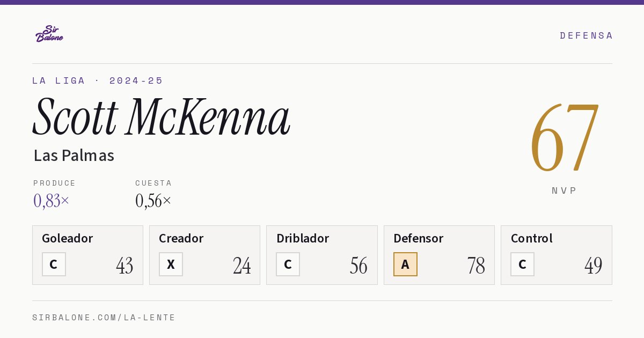This screenshot has width=644, height=338.
Task: Click the Creador score 24
Action: [242, 266]
